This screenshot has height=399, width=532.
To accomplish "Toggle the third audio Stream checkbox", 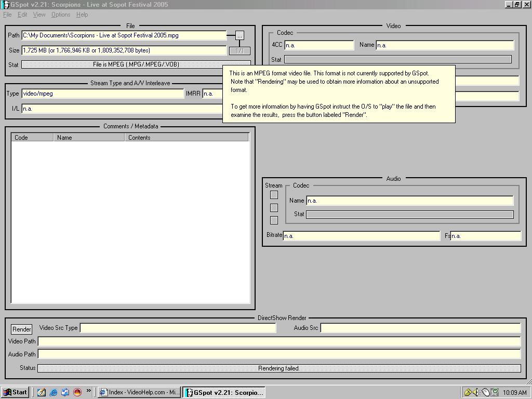I will [274, 220].
